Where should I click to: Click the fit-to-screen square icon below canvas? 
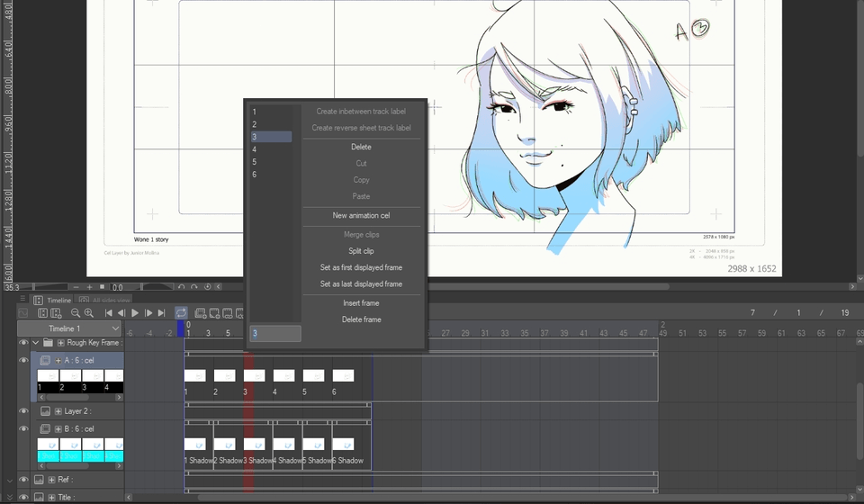102,287
